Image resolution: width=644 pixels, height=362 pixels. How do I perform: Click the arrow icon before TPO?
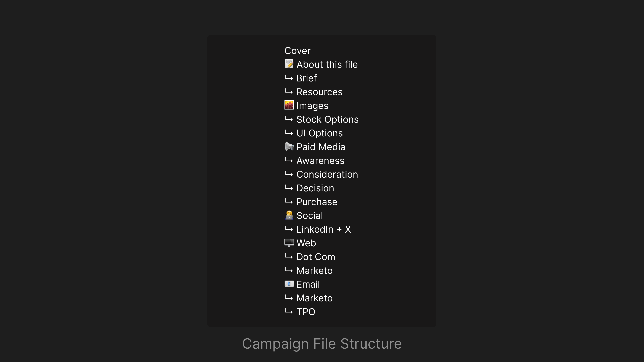[289, 312]
